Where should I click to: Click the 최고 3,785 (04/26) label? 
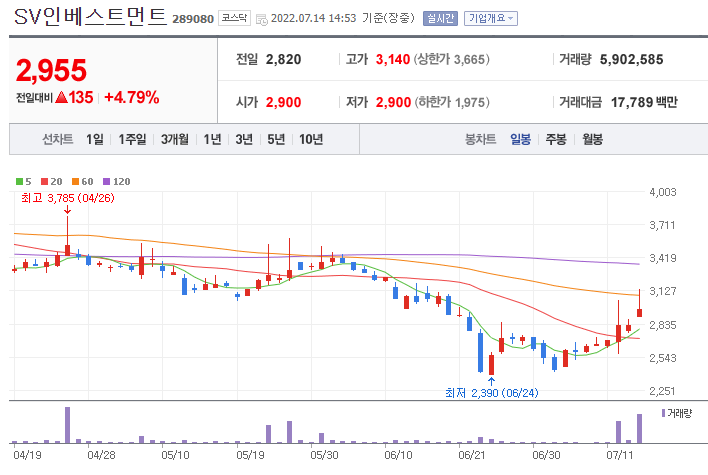(x=68, y=198)
